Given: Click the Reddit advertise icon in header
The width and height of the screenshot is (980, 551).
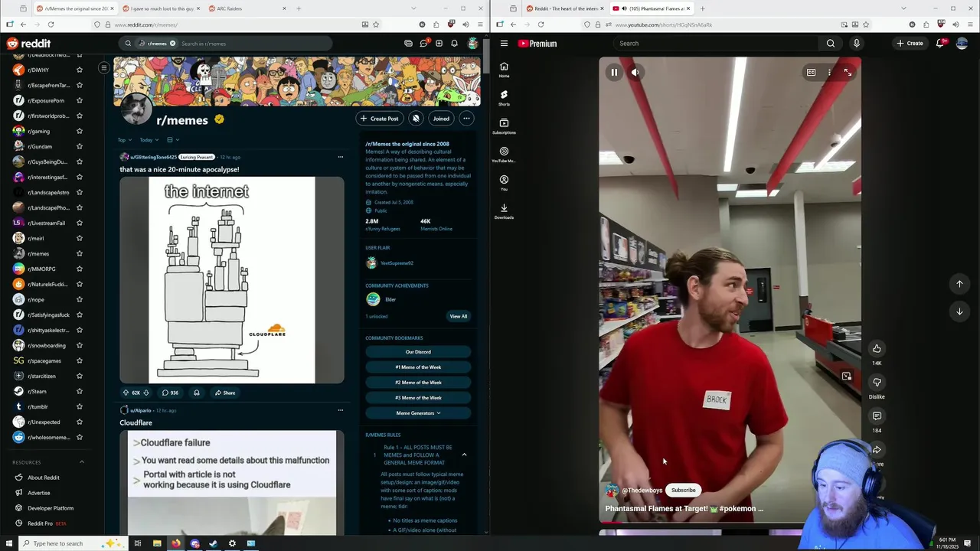Looking at the screenshot, I should point(408,44).
